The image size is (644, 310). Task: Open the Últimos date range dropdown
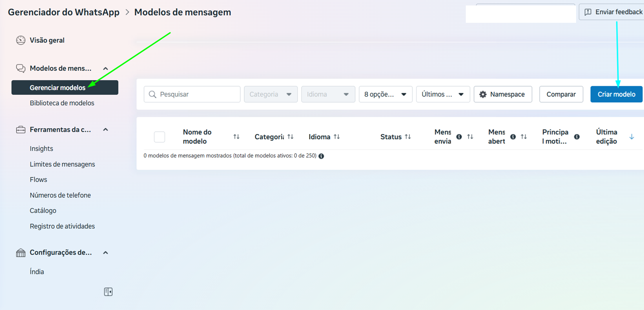443,94
